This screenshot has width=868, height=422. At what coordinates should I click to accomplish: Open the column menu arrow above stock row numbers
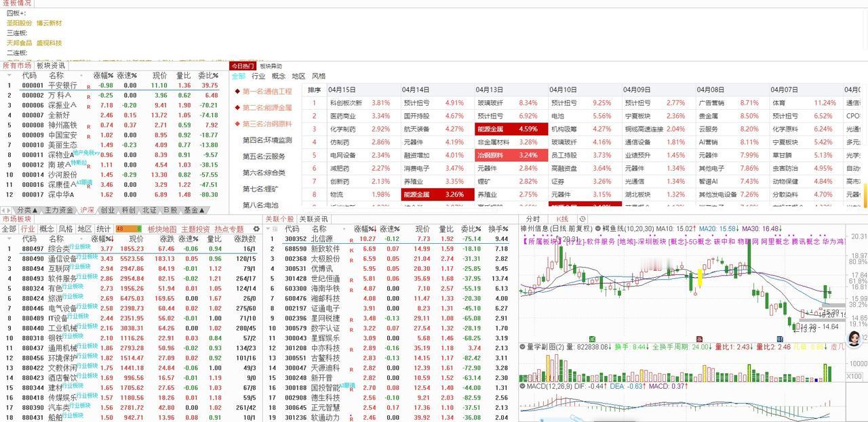pyautogui.click(x=8, y=76)
